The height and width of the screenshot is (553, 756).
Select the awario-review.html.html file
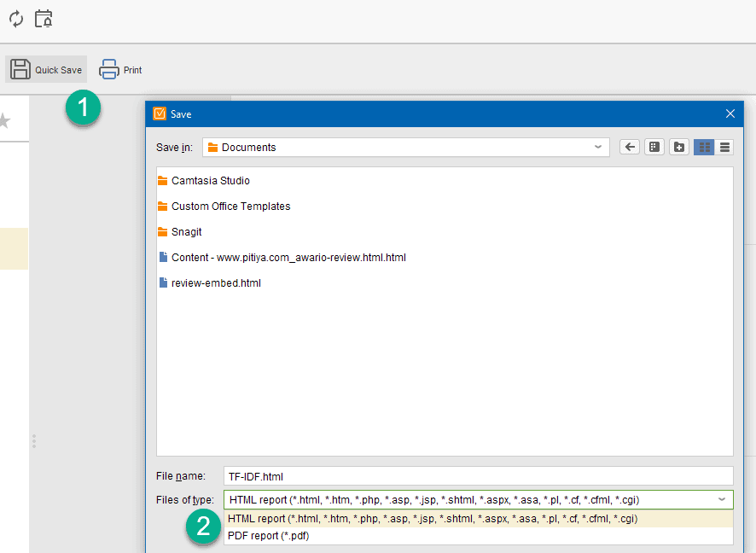pyautogui.click(x=282, y=258)
